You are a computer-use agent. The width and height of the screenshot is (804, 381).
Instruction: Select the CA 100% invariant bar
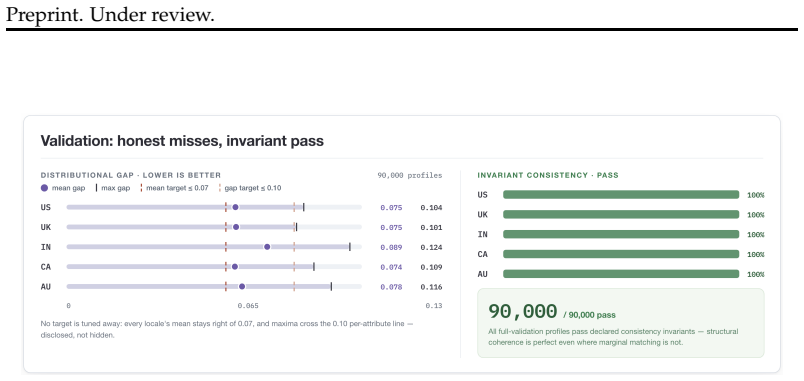point(621,254)
